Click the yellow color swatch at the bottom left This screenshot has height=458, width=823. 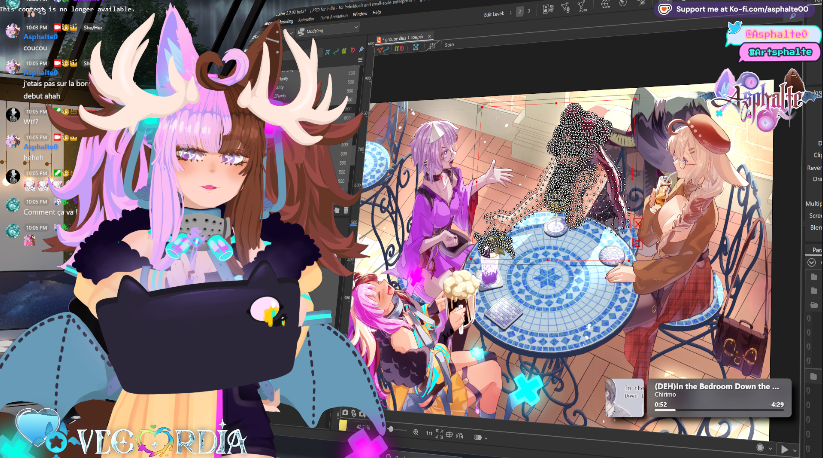click(x=343, y=424)
